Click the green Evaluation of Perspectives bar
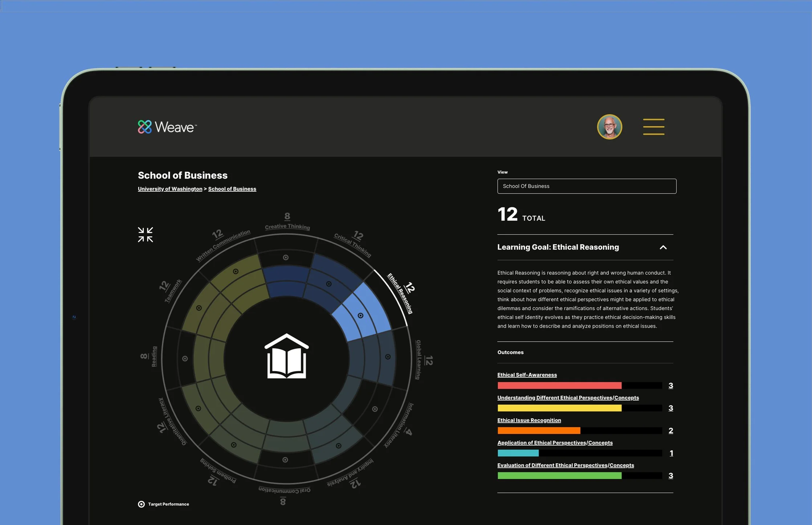Viewport: 812px width, 525px height. 559,476
